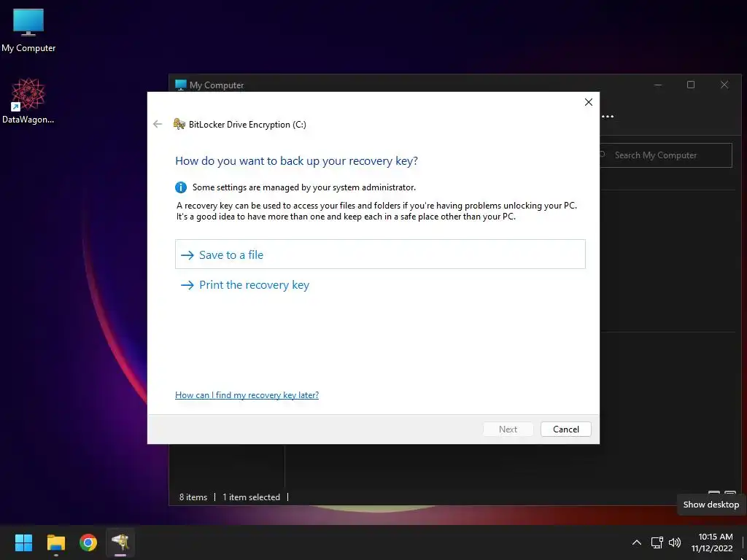This screenshot has height=560, width=747.
Task: Click the disabled Next button
Action: (x=508, y=429)
